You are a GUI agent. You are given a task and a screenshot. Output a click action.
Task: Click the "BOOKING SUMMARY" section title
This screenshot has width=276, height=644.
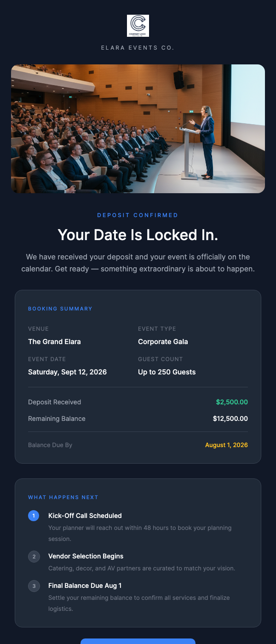[60, 309]
